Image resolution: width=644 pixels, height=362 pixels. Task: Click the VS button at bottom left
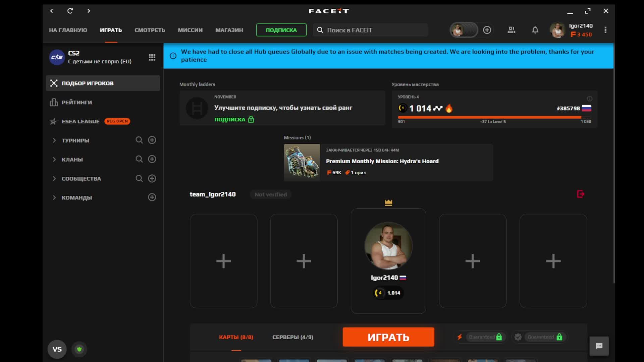tap(57, 349)
